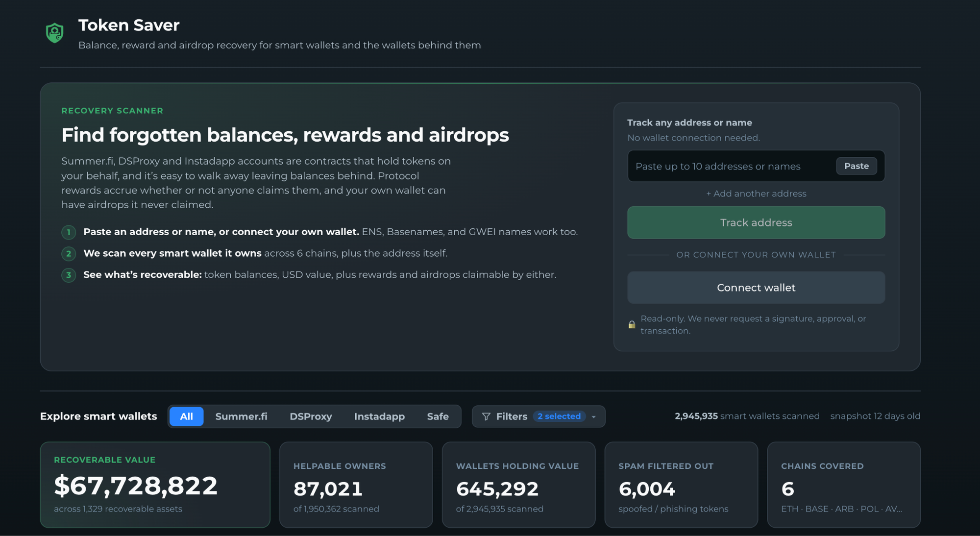Click 'of 1,950,362 scanned' text
The image size is (980, 536).
[x=336, y=509]
